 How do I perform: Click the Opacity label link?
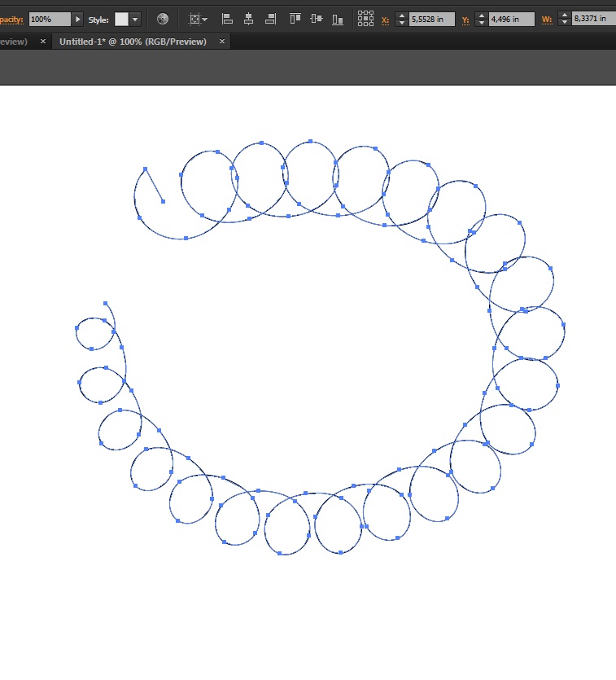tap(11, 20)
